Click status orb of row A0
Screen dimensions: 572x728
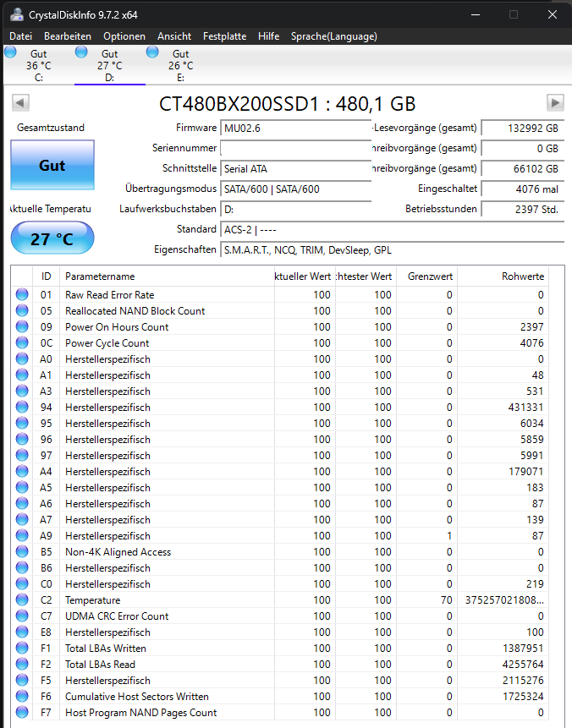pyautogui.click(x=22, y=359)
